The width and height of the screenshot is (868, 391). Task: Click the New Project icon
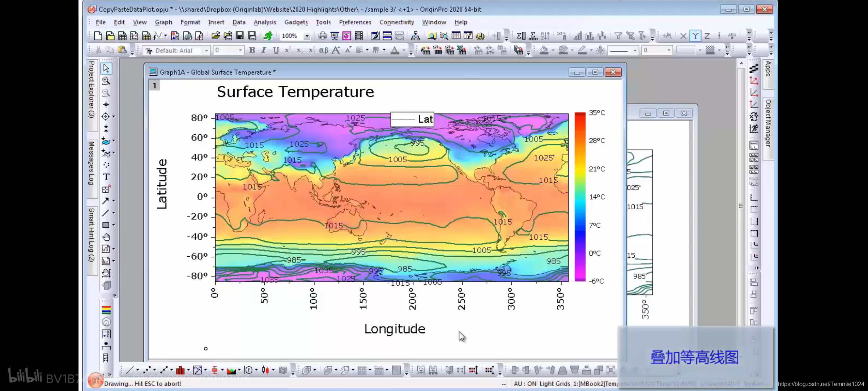98,35
